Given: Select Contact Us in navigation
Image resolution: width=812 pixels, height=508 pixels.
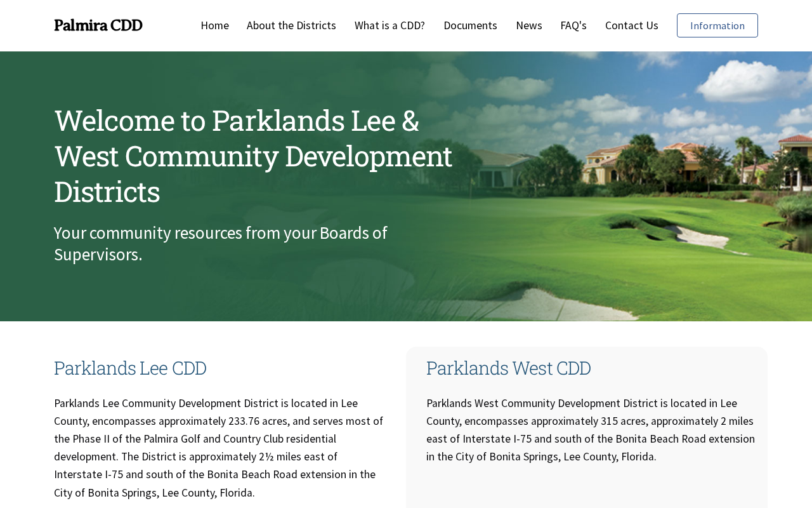Looking at the screenshot, I should coord(632,25).
